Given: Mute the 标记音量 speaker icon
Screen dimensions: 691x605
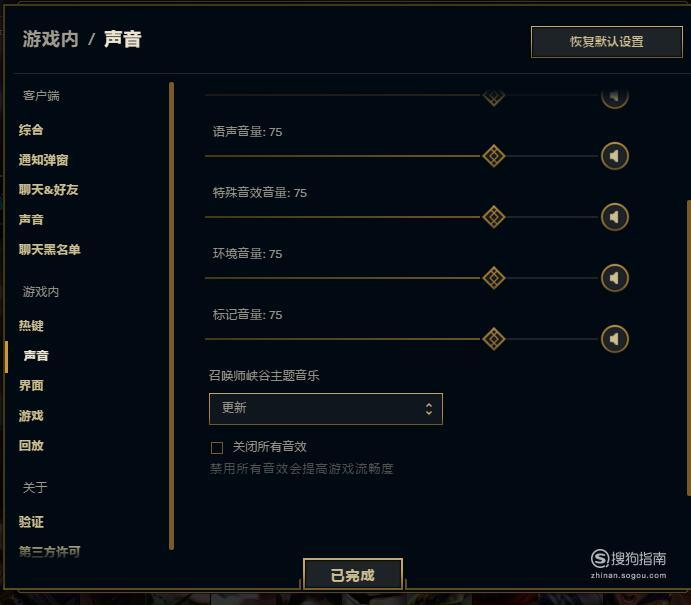Looking at the screenshot, I should pyautogui.click(x=614, y=339).
